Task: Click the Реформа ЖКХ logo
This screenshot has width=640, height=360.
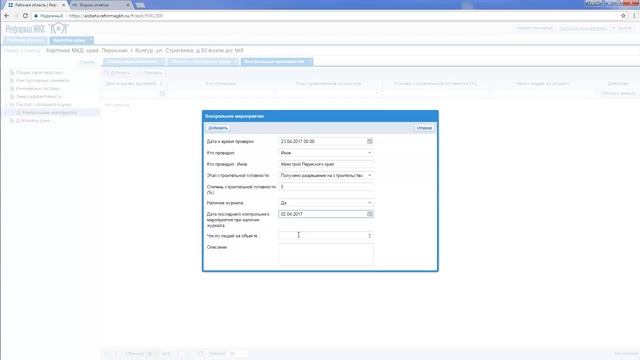Action: coord(37,29)
